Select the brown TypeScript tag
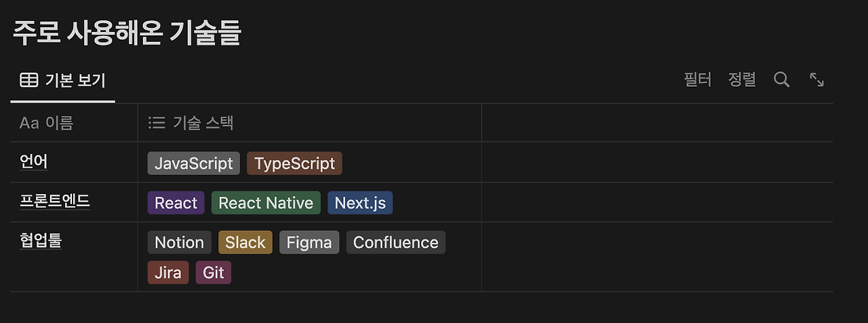 294,164
